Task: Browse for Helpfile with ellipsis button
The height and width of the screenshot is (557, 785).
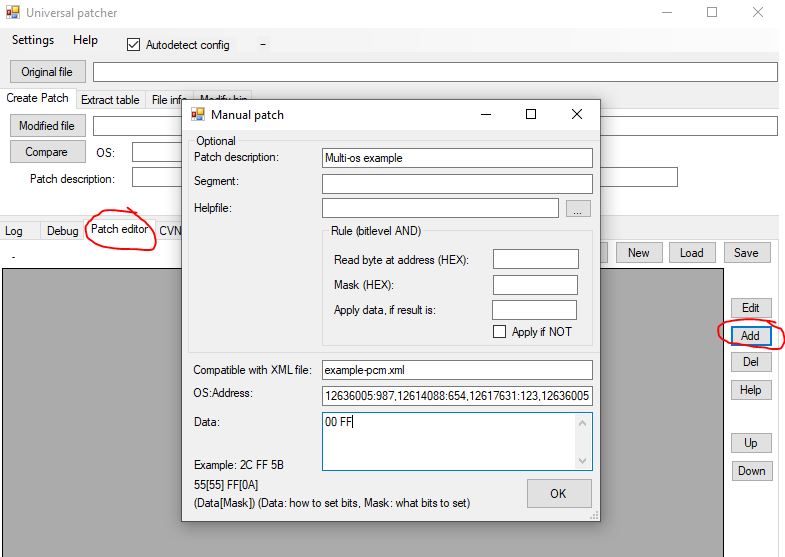Action: tap(578, 209)
